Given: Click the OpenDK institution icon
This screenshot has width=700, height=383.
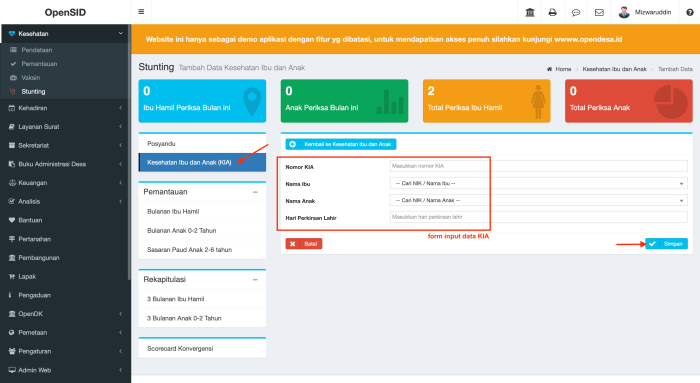Looking at the screenshot, I should tap(12, 314).
